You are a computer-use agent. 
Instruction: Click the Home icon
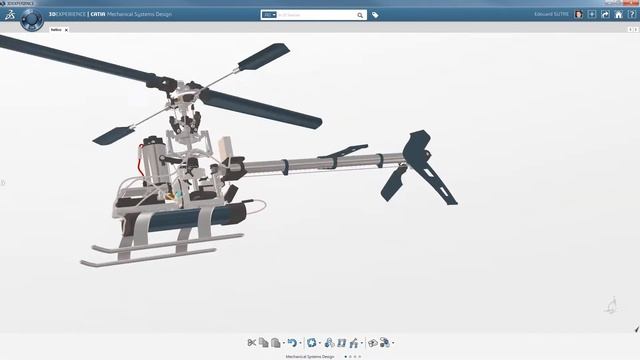coord(619,14)
